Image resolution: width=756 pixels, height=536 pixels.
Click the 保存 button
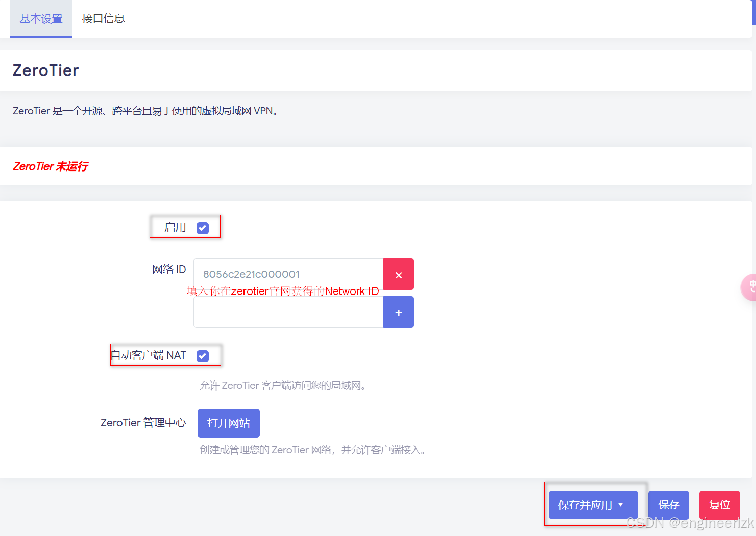coord(669,505)
